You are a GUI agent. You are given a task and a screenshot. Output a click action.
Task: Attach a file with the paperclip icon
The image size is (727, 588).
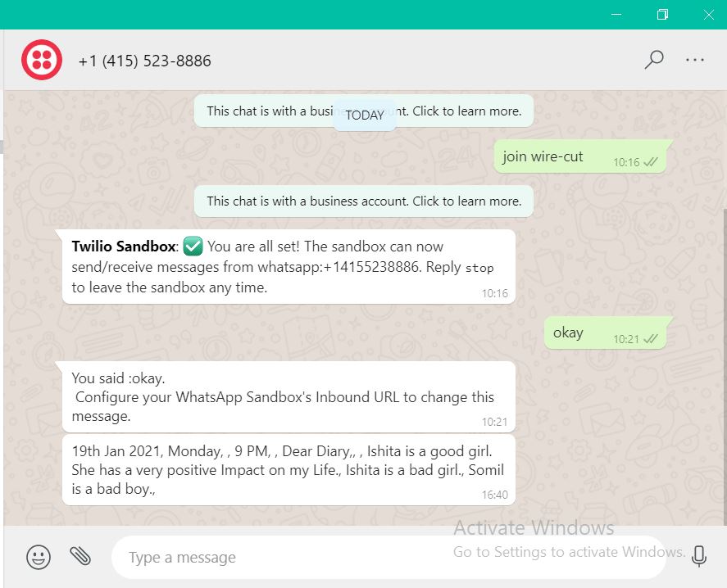[x=80, y=556]
